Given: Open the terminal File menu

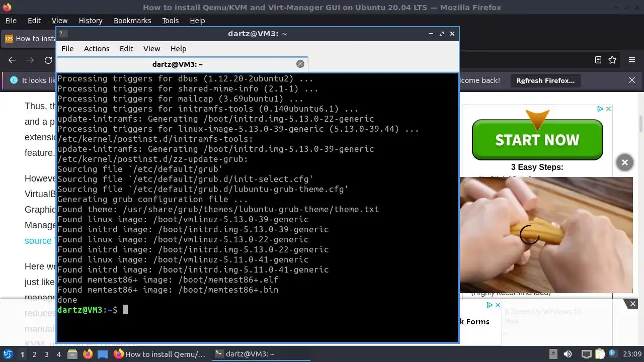Looking at the screenshot, I should [x=67, y=49].
